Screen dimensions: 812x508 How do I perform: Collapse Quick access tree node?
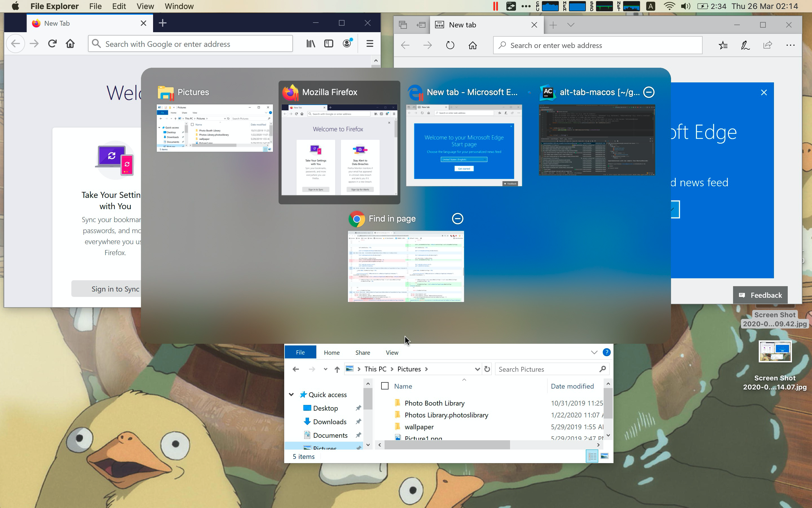pyautogui.click(x=291, y=395)
